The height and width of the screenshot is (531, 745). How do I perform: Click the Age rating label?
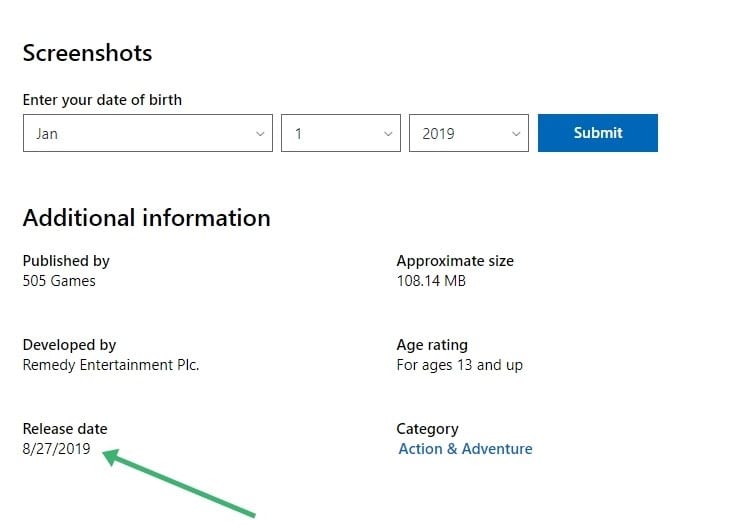coord(432,345)
